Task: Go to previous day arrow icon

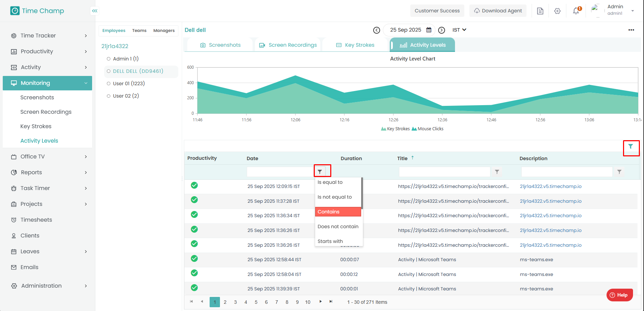Action: [x=377, y=30]
